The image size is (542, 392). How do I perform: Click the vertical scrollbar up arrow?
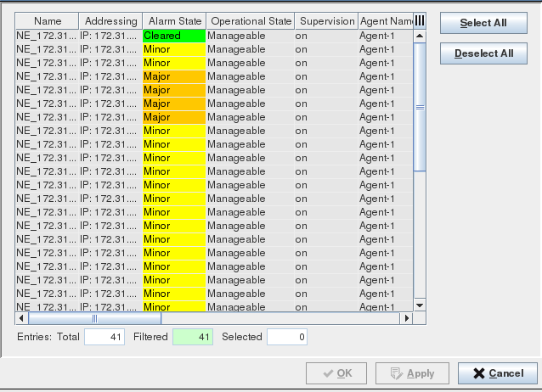tap(419, 35)
